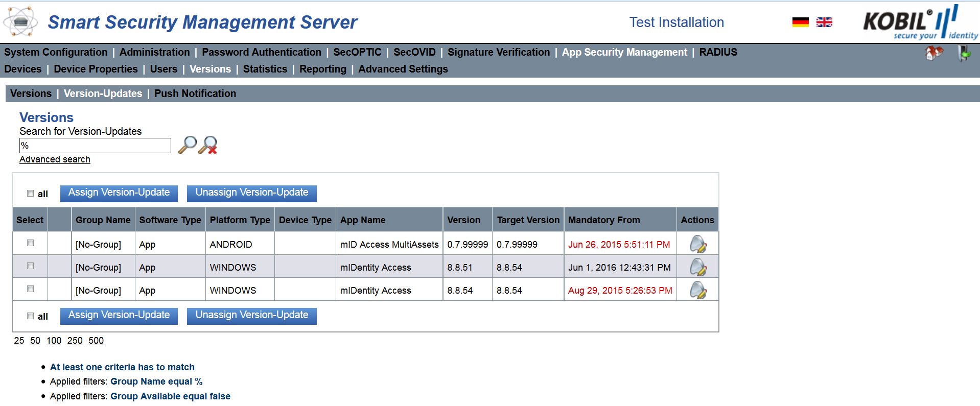Sort by Mandatory From column header
980x406 pixels.
pyautogui.click(x=604, y=220)
